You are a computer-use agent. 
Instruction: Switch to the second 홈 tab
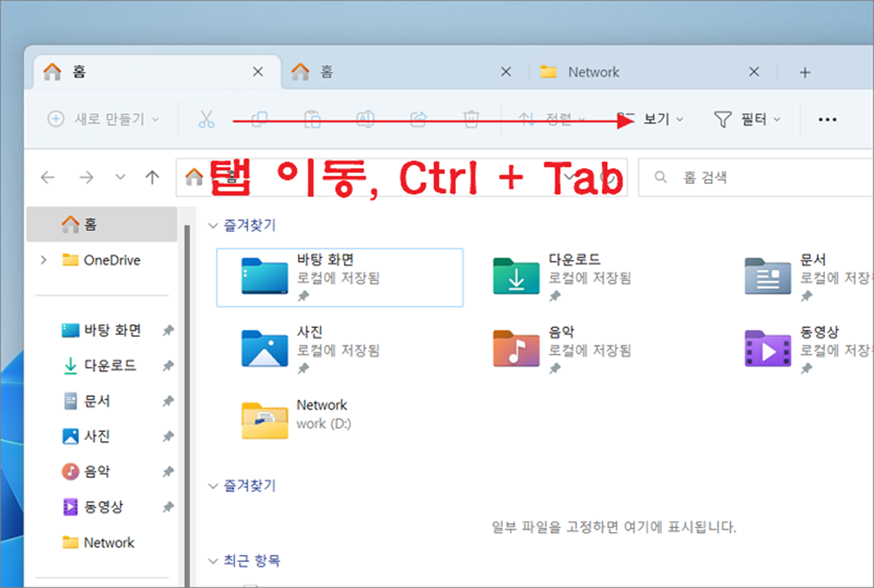click(404, 72)
